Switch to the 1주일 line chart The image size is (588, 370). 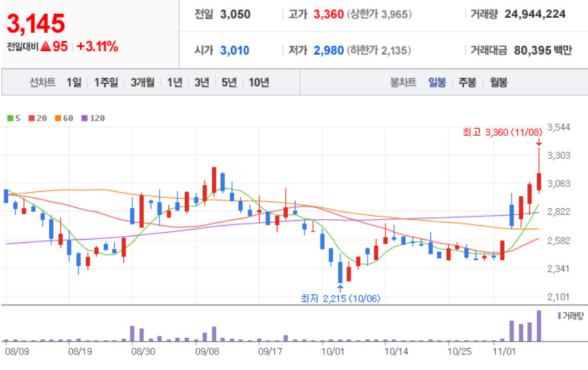pos(106,82)
